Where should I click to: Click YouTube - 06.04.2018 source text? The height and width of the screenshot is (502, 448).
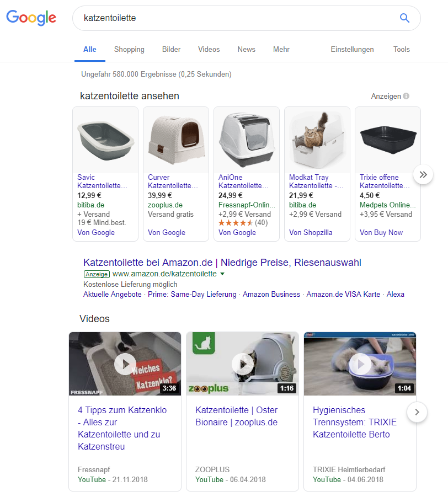point(230,479)
